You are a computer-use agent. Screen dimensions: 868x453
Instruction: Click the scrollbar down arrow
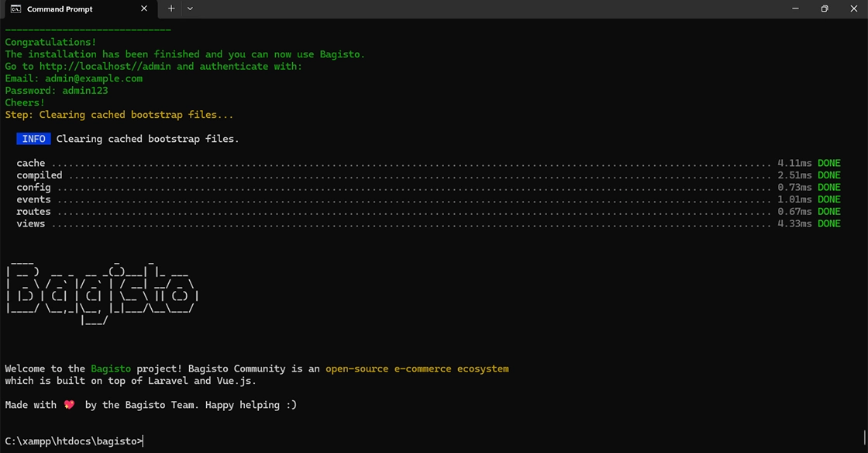(863, 447)
